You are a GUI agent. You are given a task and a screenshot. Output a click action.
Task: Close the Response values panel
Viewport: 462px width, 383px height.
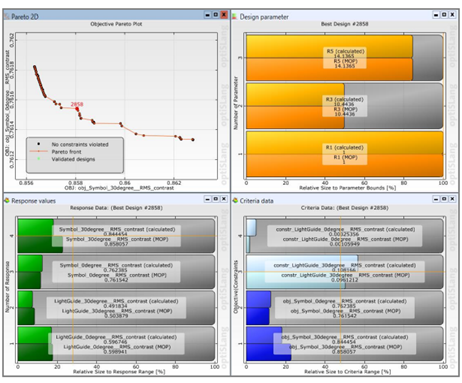click(224, 199)
